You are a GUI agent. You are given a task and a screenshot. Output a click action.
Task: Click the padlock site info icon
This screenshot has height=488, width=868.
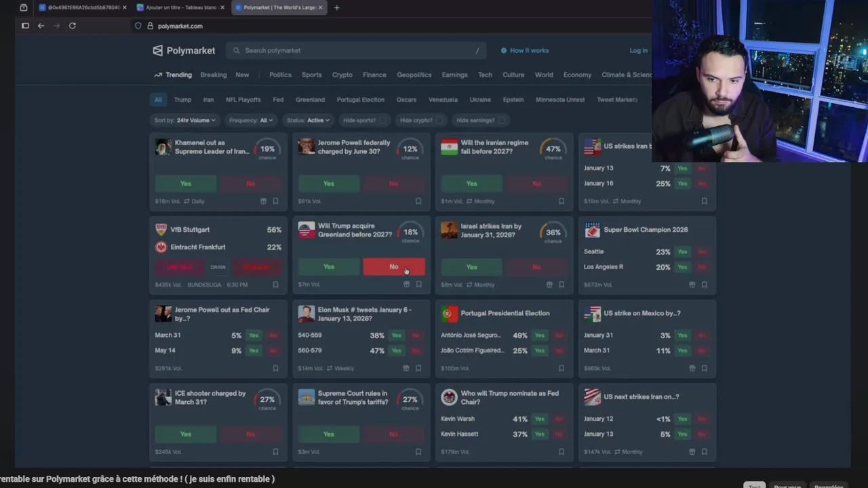[x=150, y=26]
